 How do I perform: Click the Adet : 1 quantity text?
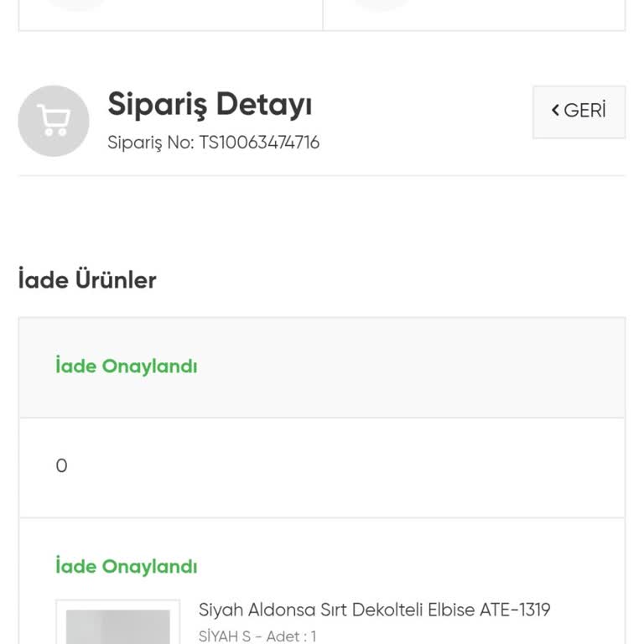tap(291, 636)
